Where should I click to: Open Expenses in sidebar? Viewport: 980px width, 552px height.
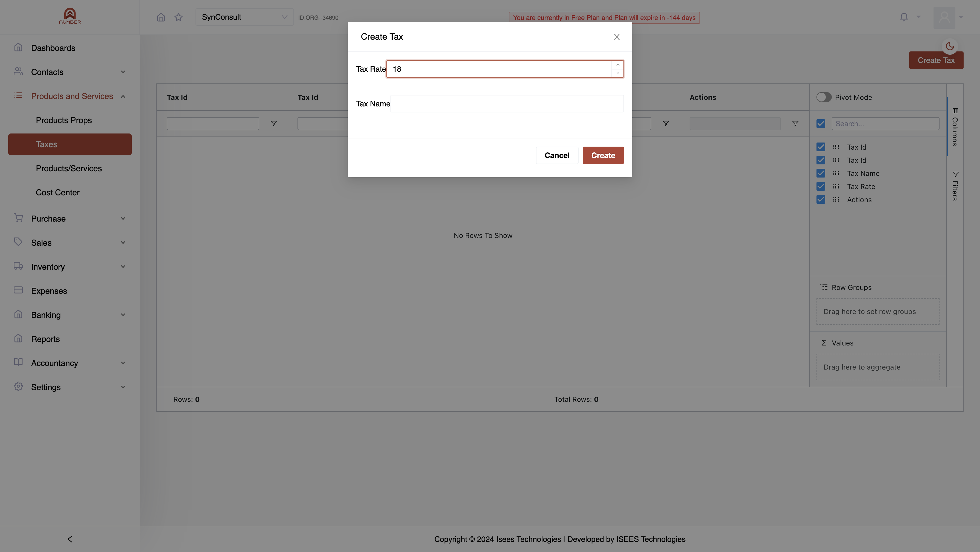pyautogui.click(x=70, y=291)
